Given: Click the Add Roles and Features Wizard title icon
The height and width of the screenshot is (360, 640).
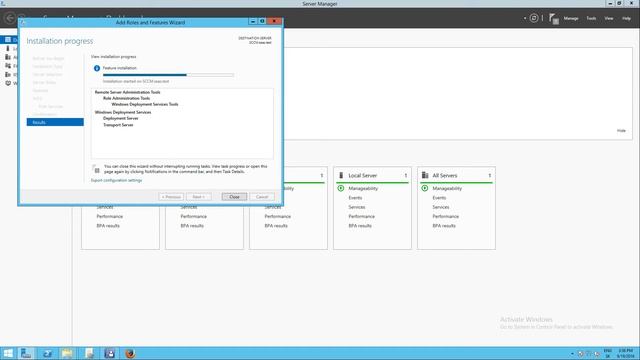Looking at the screenshot, I should pyautogui.click(x=23, y=22).
